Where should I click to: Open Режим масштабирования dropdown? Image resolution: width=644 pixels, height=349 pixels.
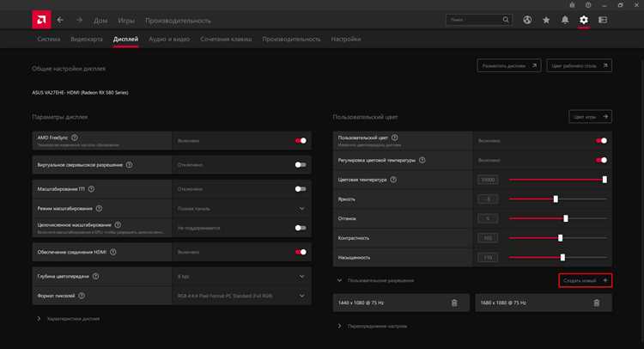241,209
